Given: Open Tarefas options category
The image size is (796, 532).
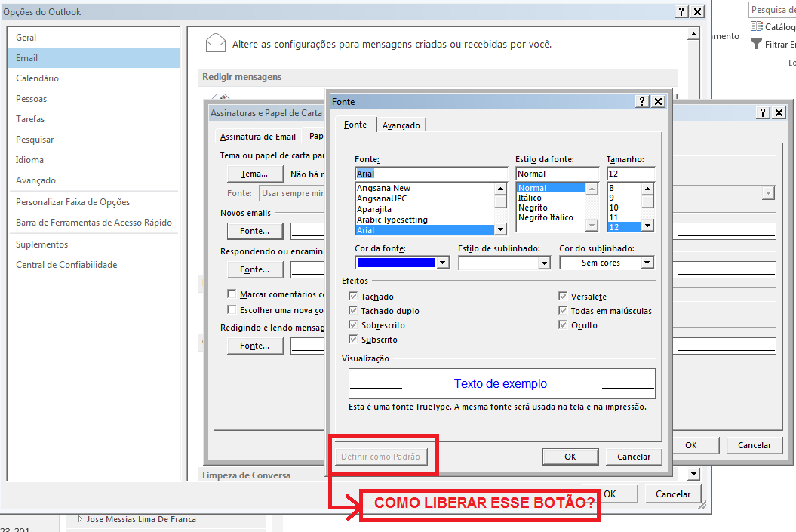Looking at the screenshot, I should coord(94,118).
